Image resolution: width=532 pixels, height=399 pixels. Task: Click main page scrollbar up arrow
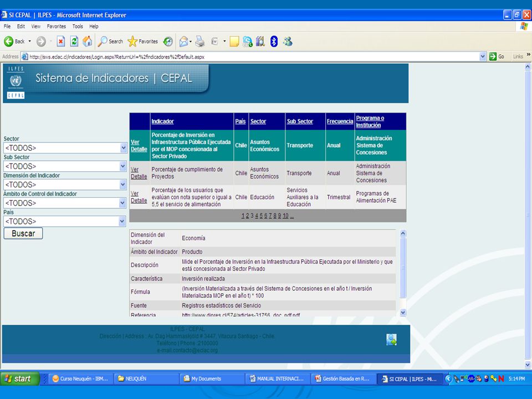[528, 67]
